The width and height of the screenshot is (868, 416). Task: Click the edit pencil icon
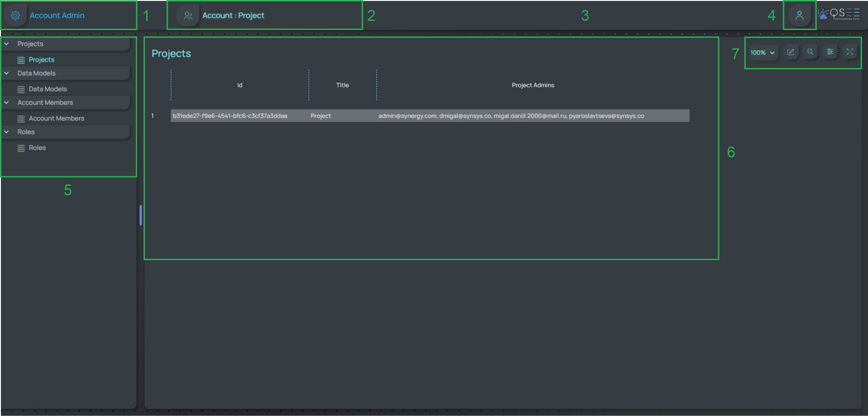click(790, 52)
